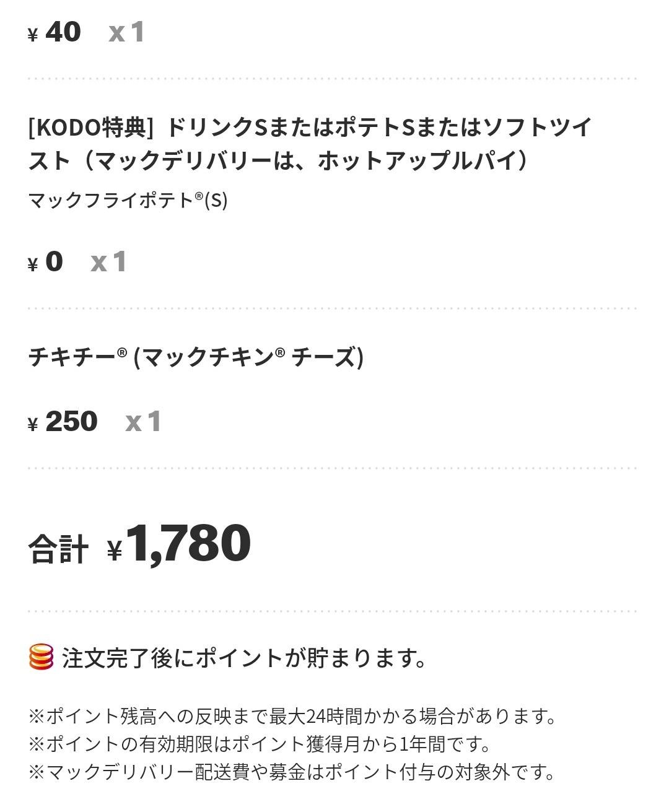
Task: Select the x1 quantity beside ¥40
Action: [x=126, y=32]
